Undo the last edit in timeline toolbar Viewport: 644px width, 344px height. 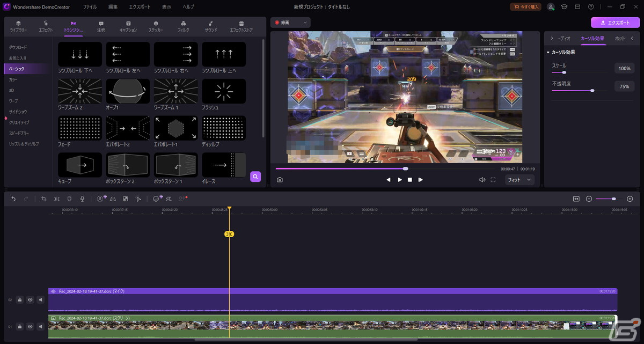point(13,199)
